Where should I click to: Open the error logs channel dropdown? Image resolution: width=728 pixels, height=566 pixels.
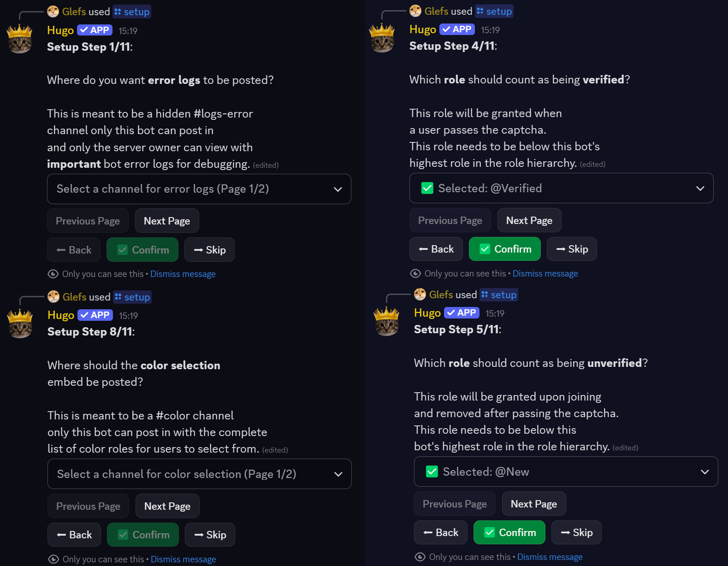click(199, 189)
